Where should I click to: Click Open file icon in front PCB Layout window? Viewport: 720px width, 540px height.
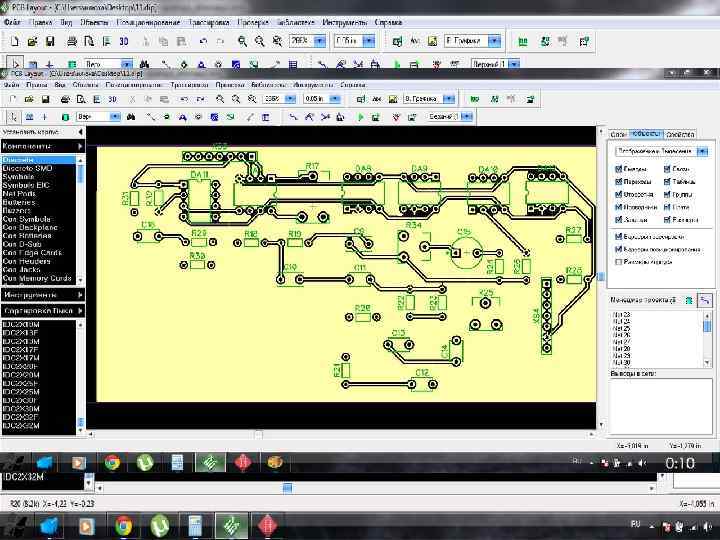[29, 99]
